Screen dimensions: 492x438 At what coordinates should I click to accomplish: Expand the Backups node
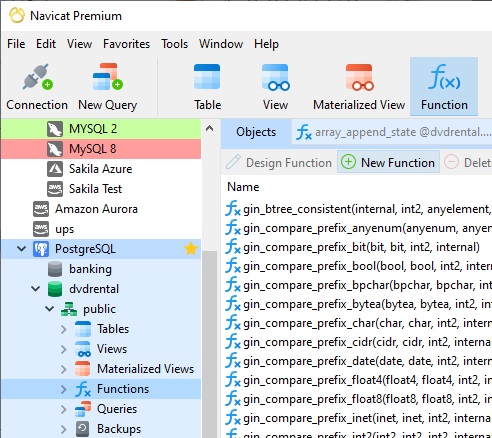click(x=64, y=429)
